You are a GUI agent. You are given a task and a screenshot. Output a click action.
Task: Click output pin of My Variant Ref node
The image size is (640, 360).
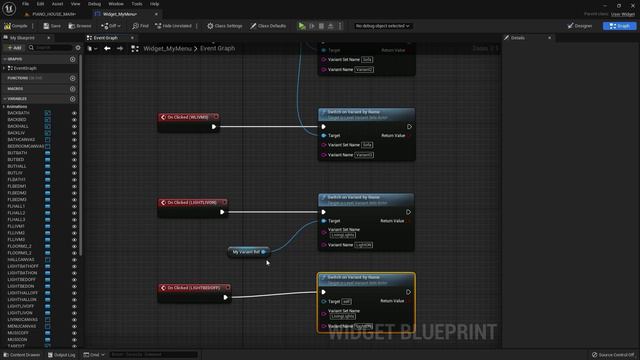(x=264, y=252)
